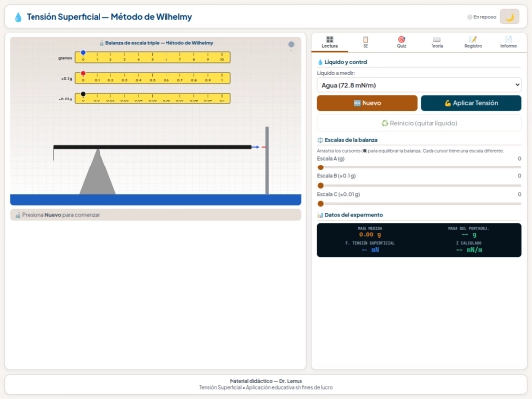Click the black cursor on the ×0.01 g scale
The image size is (532, 399).
click(x=83, y=94)
